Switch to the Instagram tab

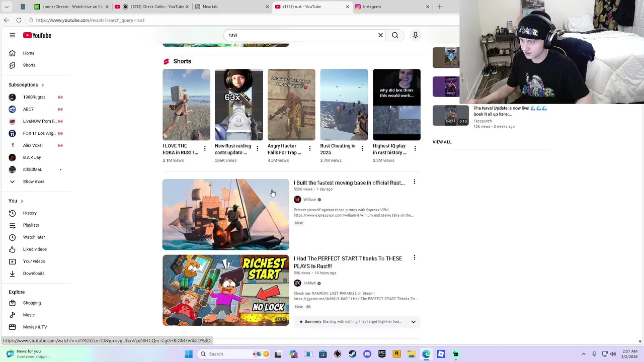pyautogui.click(x=392, y=7)
